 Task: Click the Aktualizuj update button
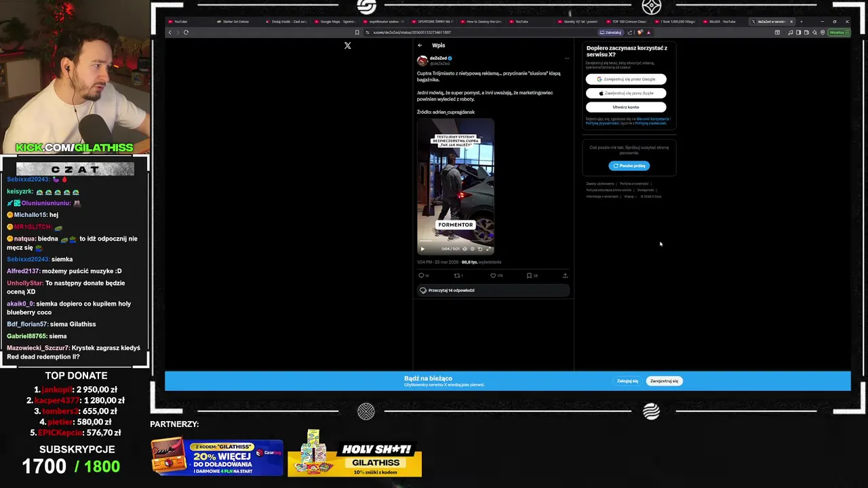pos(838,32)
